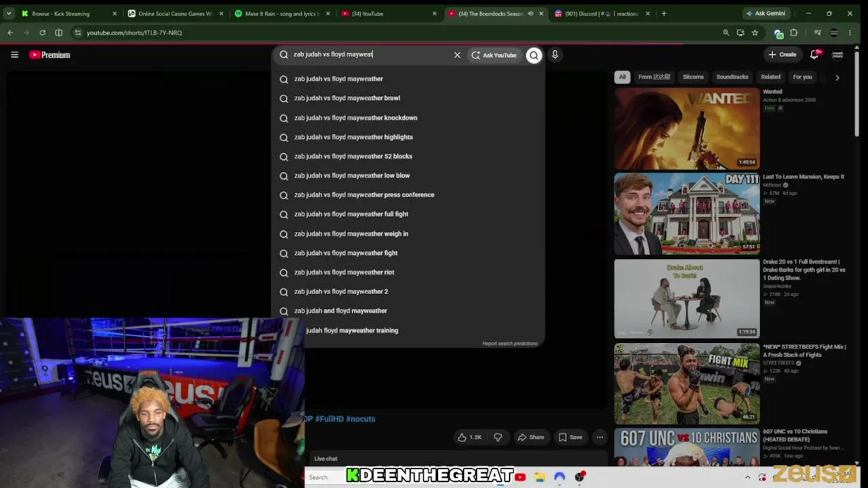Image resolution: width=868 pixels, height=488 pixels.
Task: Switch to 'Online Social Casino Games' tab
Action: [176, 14]
